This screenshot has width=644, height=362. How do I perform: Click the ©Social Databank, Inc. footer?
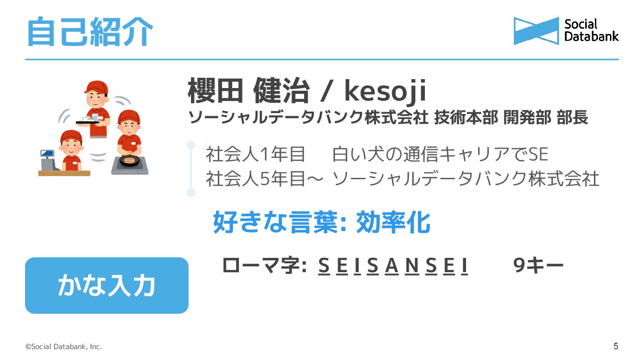tap(64, 346)
